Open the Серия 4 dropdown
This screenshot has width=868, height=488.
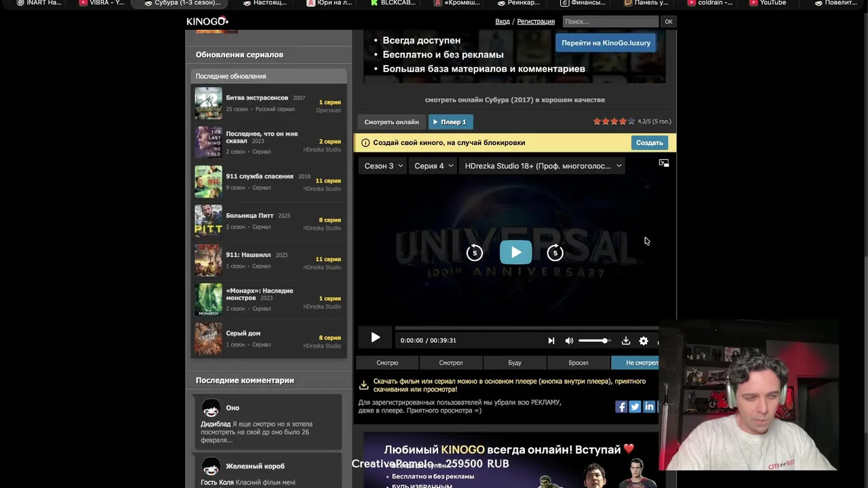click(x=433, y=165)
